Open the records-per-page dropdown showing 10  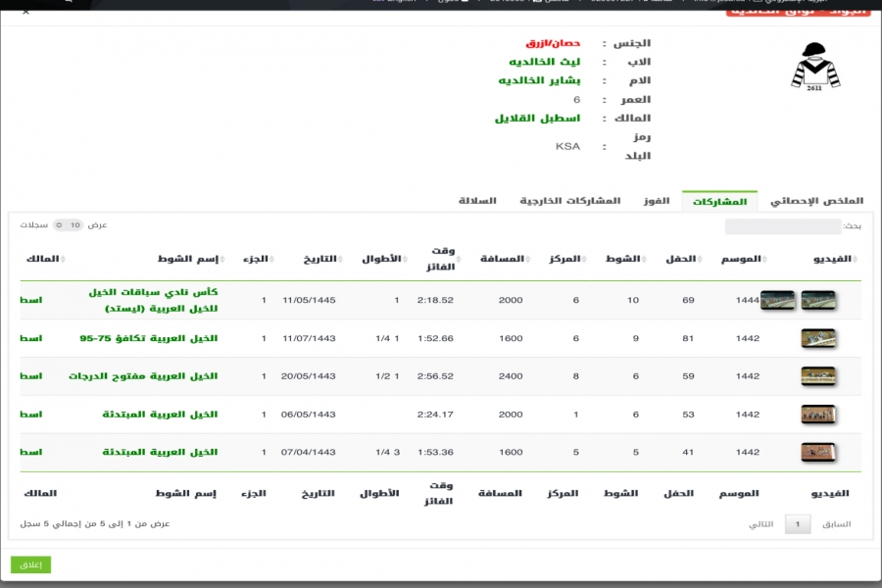(69, 225)
